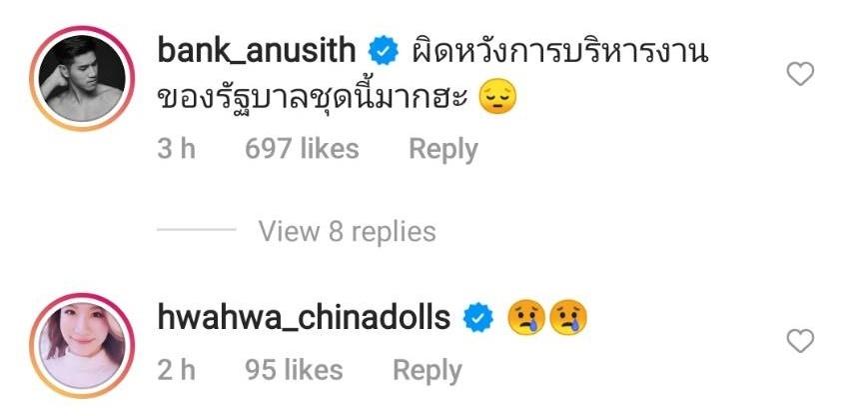Click the second crying emoji in hwahwa_chinadolls' comment

coord(567,318)
